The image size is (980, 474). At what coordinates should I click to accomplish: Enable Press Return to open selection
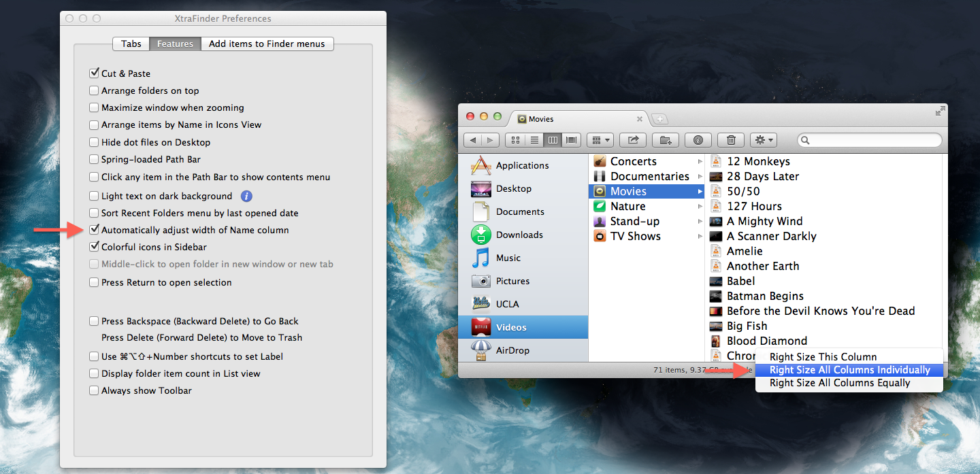(94, 282)
